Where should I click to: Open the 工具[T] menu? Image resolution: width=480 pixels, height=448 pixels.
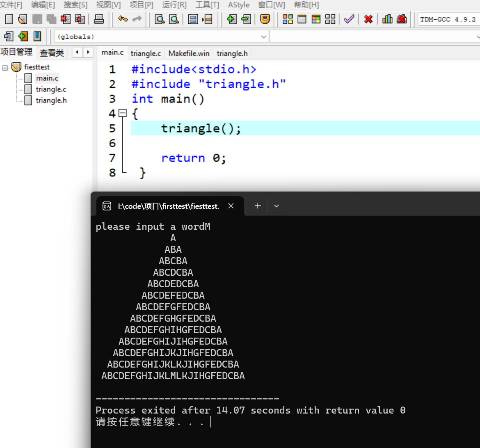click(207, 5)
